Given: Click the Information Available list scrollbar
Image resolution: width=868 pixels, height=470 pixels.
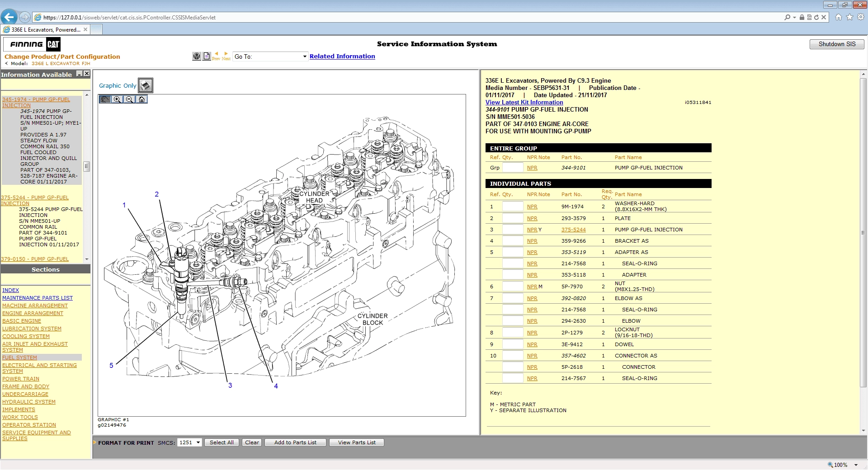Looking at the screenshot, I should (x=87, y=166).
